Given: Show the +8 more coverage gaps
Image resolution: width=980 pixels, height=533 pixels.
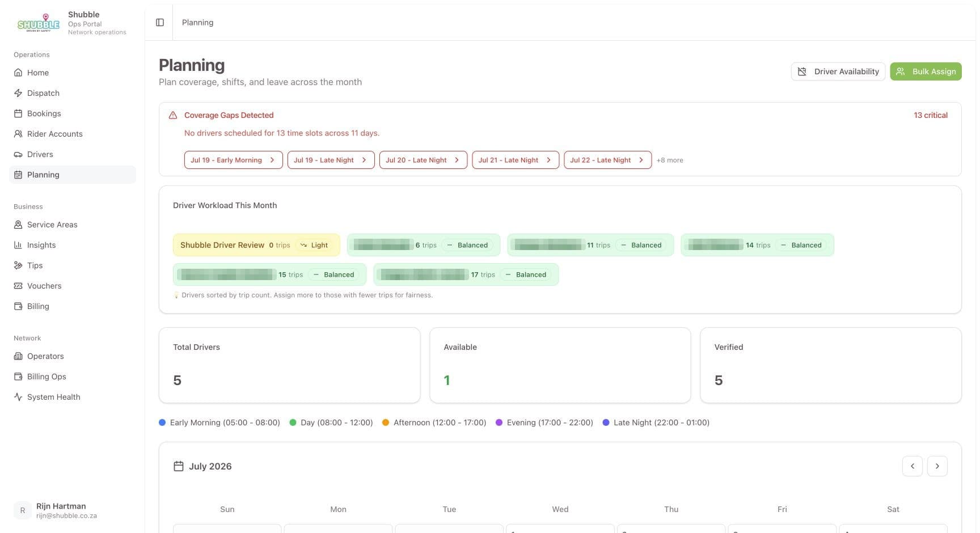Looking at the screenshot, I should pos(670,160).
